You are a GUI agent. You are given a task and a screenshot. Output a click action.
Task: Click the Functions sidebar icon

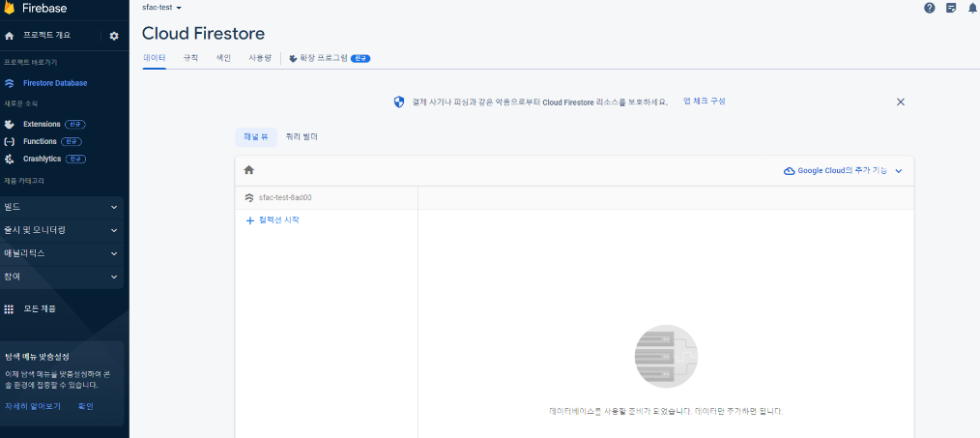click(9, 142)
